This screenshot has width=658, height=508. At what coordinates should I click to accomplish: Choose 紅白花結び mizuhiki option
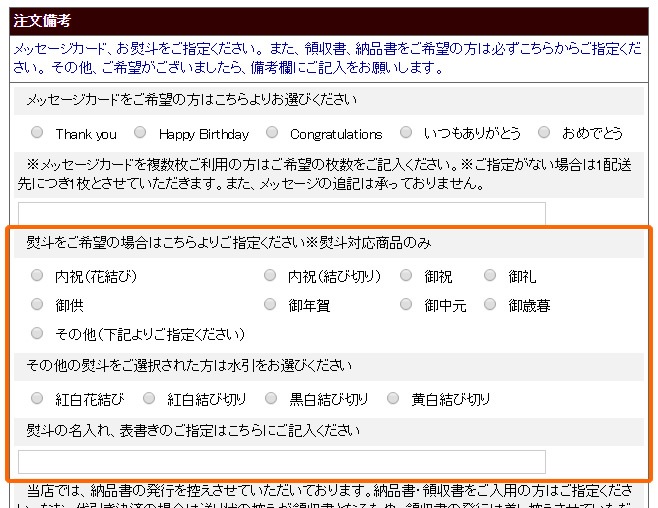tap(37, 398)
